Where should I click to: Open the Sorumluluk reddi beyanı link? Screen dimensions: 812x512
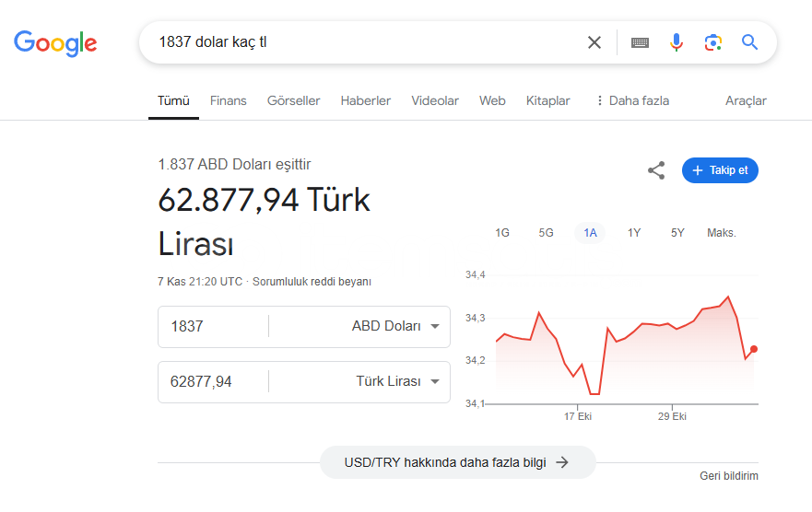[312, 282]
